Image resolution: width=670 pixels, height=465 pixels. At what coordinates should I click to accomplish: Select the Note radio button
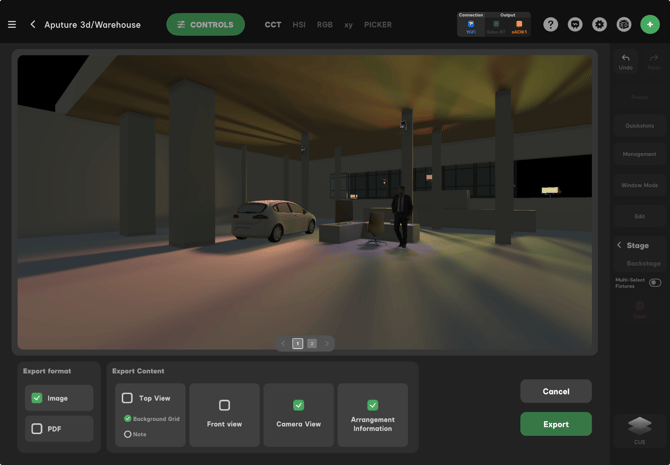(x=128, y=434)
